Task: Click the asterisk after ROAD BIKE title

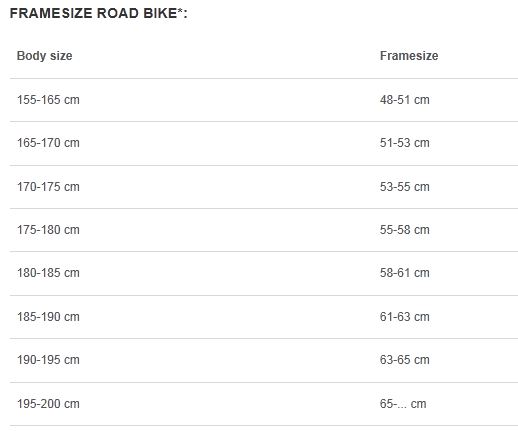Action: (180, 11)
